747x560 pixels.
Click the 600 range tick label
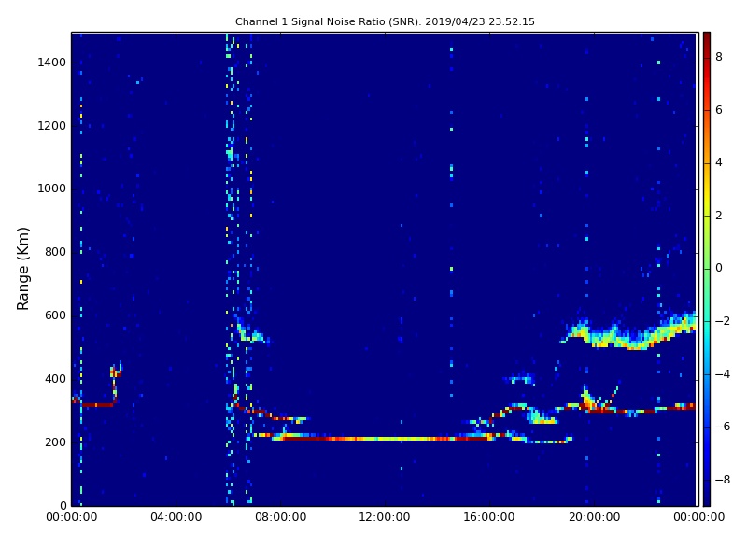(55, 315)
